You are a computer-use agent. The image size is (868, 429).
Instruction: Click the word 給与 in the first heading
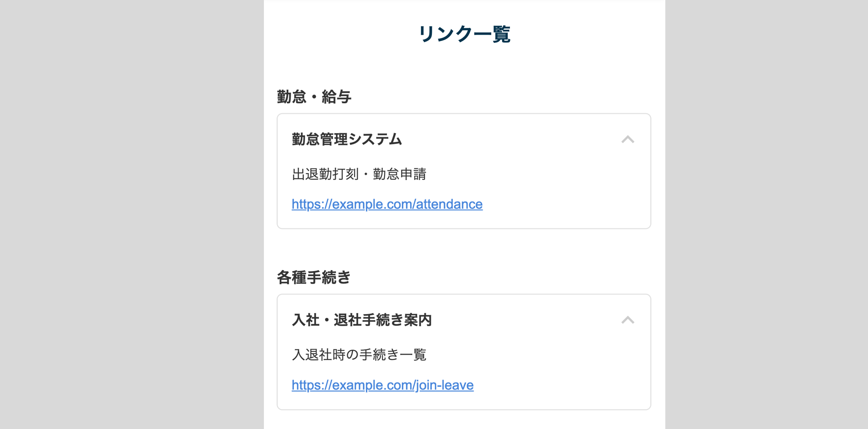click(x=336, y=97)
